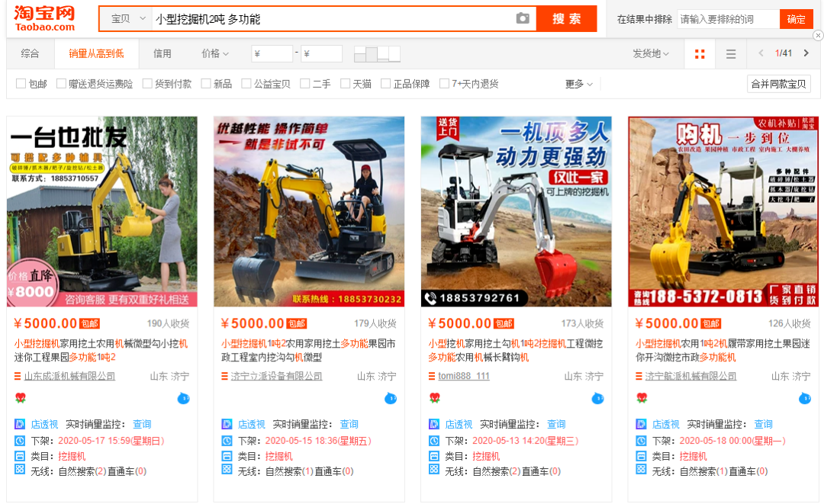824x504 pixels.
Task: Close the exclude-results panel with X
Action: [818, 35]
